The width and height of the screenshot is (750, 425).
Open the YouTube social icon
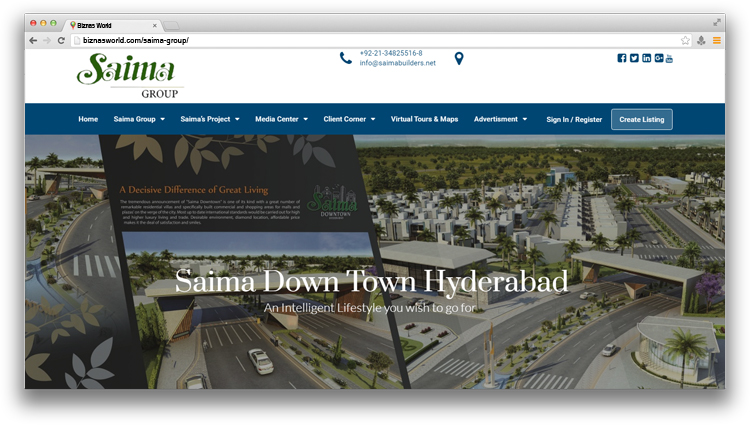[669, 58]
